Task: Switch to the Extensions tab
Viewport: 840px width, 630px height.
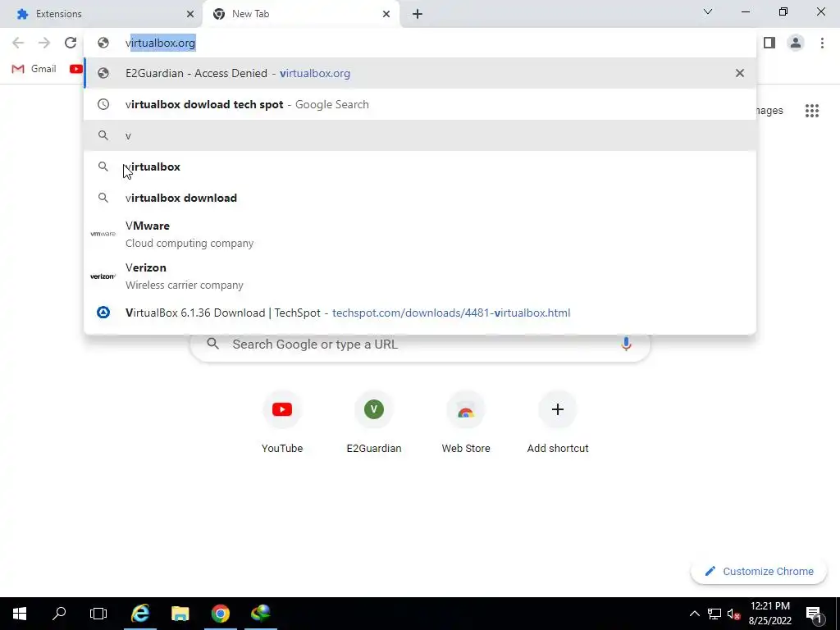Action: [102, 14]
